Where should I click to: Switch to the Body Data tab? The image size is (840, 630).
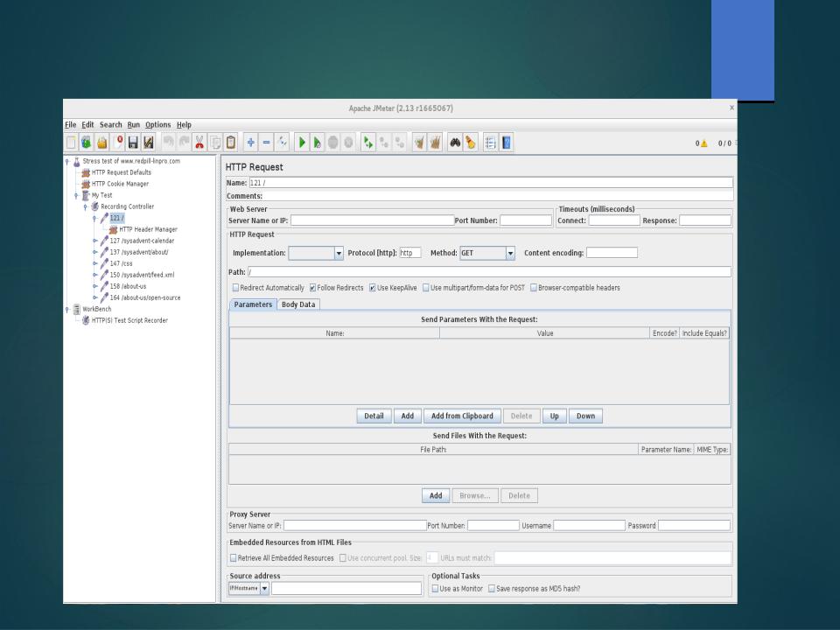tap(298, 304)
